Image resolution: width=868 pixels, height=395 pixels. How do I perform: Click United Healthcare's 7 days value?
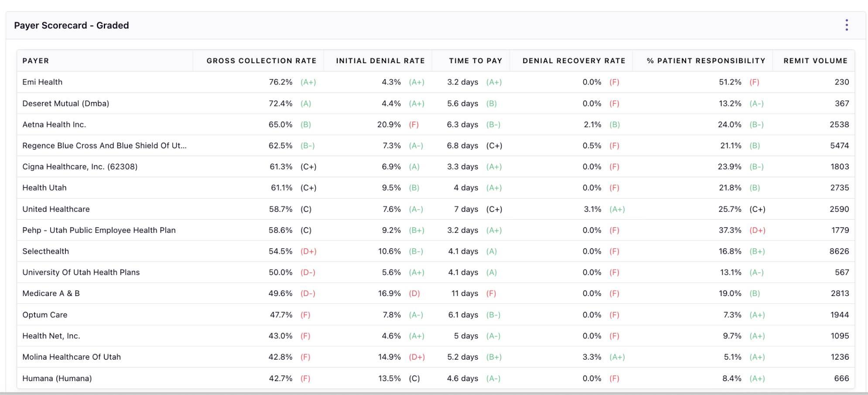coord(466,209)
